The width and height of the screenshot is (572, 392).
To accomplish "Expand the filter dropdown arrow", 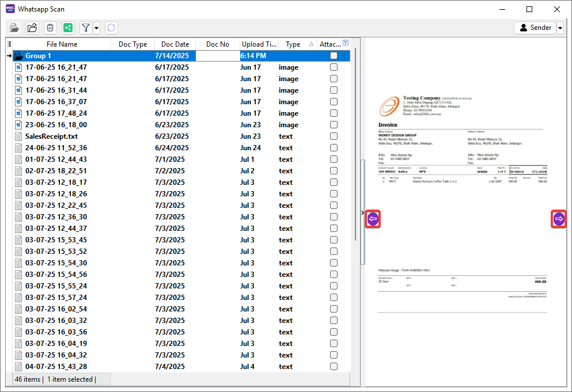I will pos(96,28).
